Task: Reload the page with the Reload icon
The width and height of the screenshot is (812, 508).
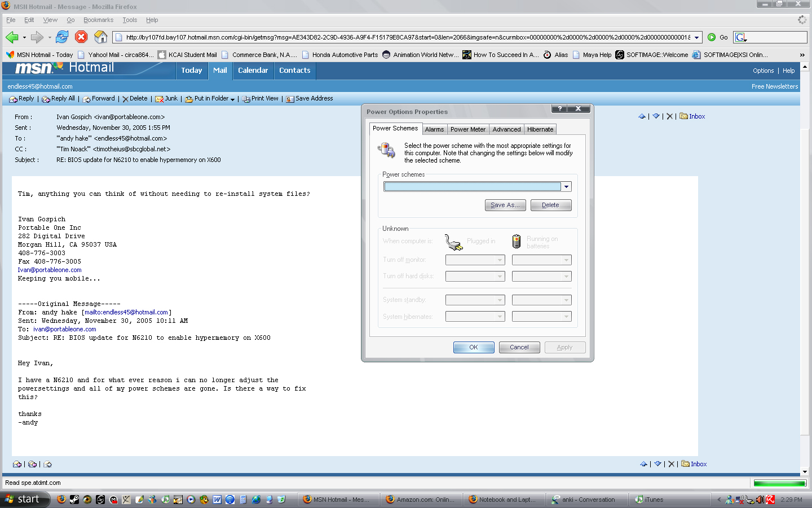Action: click(x=62, y=37)
